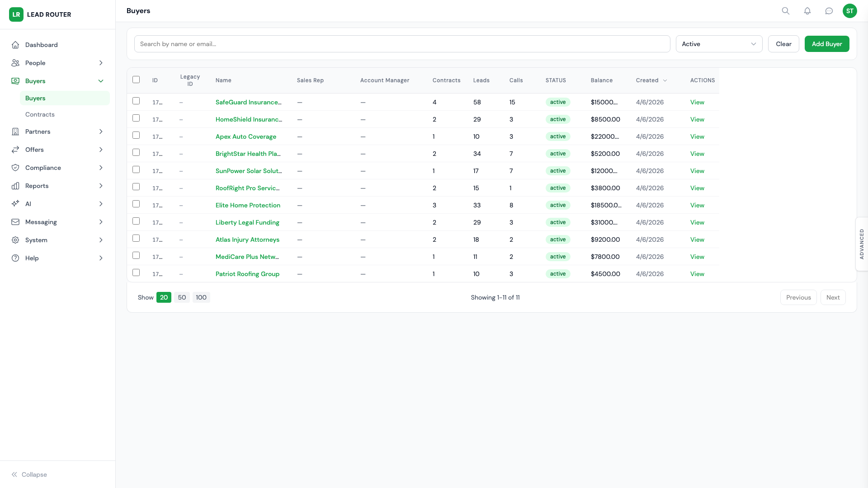
Task: Click the Lead Router LR logo
Action: coord(16,14)
